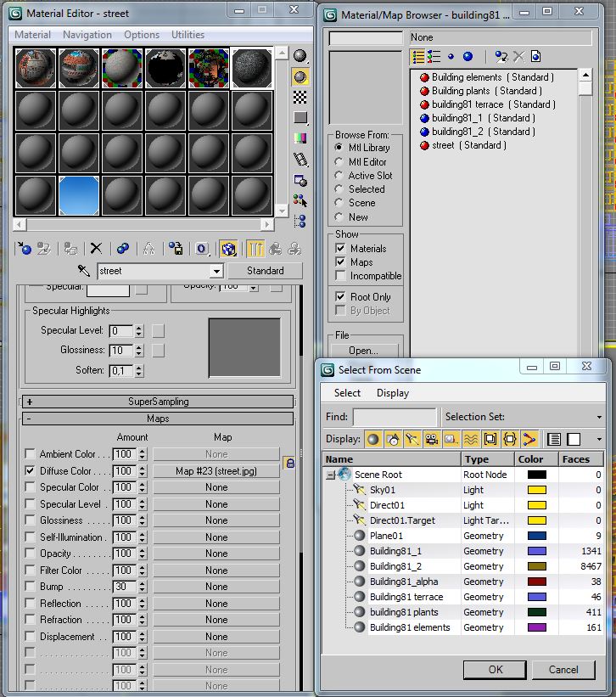Click the Assign Material to Selection icon

tap(70, 249)
